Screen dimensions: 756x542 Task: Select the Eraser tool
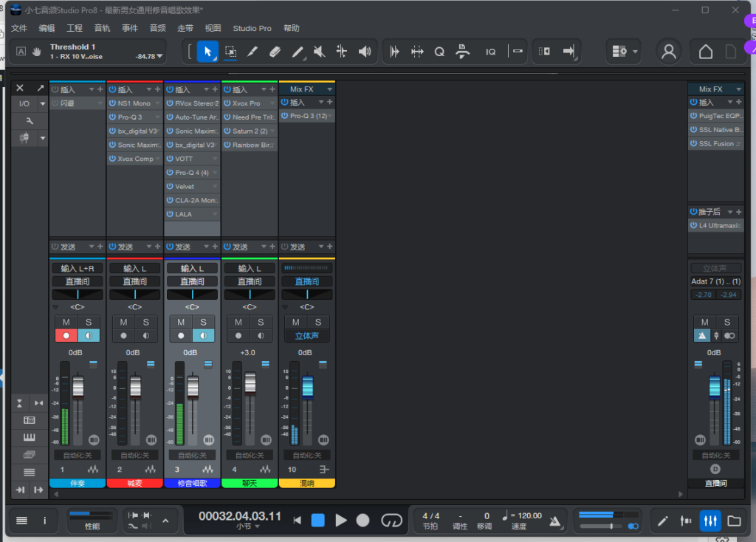click(x=275, y=52)
